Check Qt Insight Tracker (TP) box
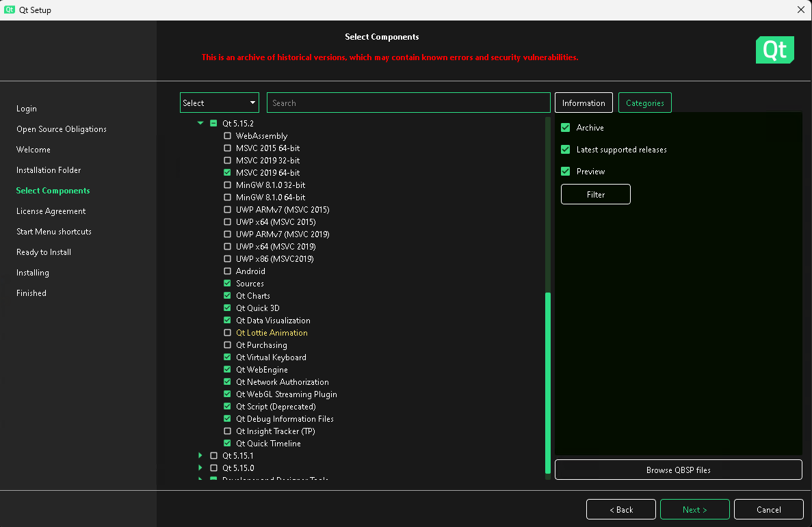The image size is (812, 527). point(227,431)
